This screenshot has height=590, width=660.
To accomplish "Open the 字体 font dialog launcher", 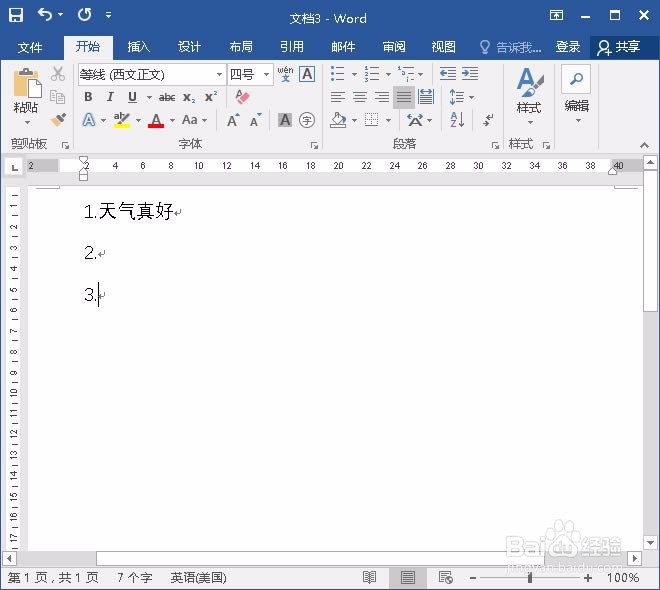I will (x=314, y=145).
